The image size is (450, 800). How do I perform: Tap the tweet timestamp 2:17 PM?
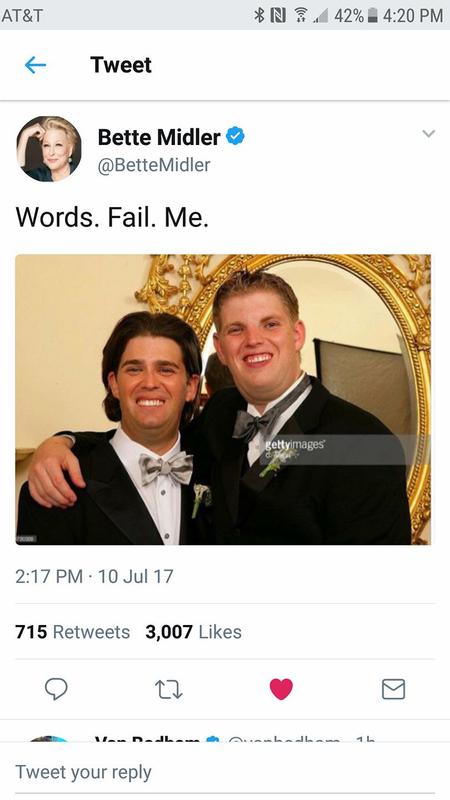point(49,577)
